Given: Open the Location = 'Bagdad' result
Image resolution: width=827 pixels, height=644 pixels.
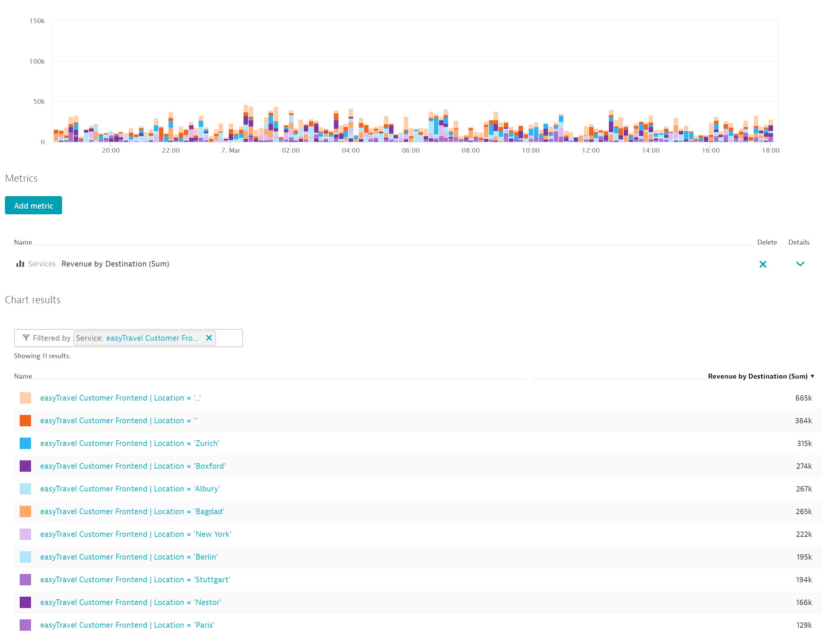Looking at the screenshot, I should [132, 511].
